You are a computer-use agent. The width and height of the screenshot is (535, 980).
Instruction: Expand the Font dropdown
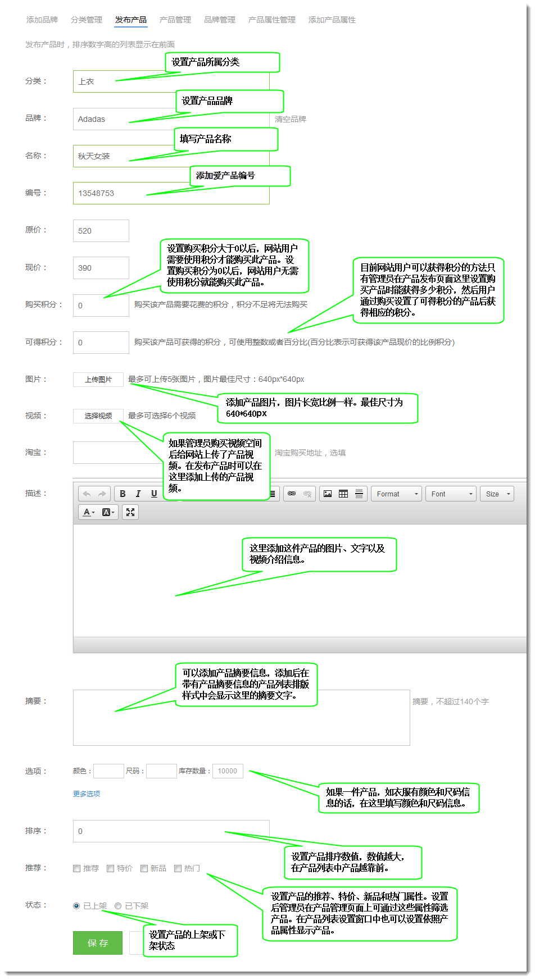click(451, 494)
